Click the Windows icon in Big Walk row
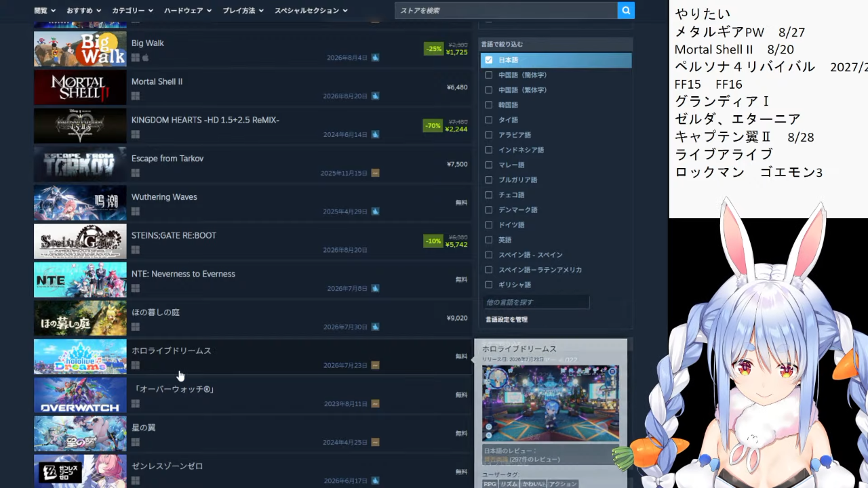Screen dimensions: 868x488 [136, 58]
